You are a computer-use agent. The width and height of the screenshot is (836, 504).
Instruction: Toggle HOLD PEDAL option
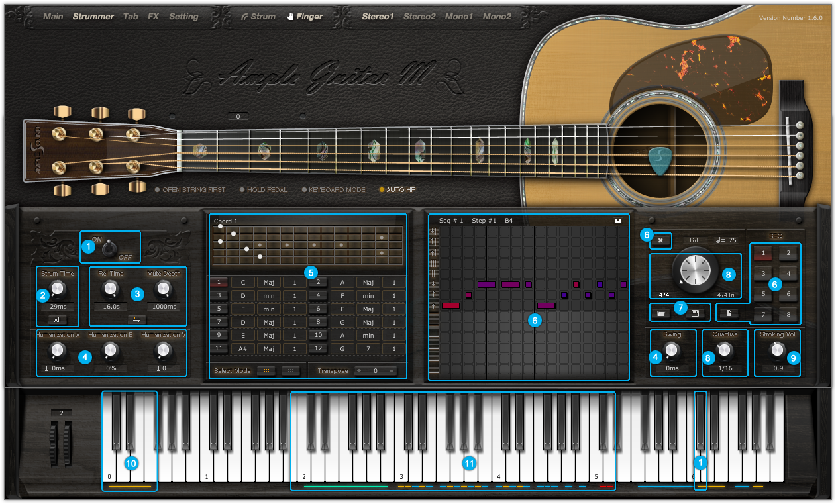point(264,189)
